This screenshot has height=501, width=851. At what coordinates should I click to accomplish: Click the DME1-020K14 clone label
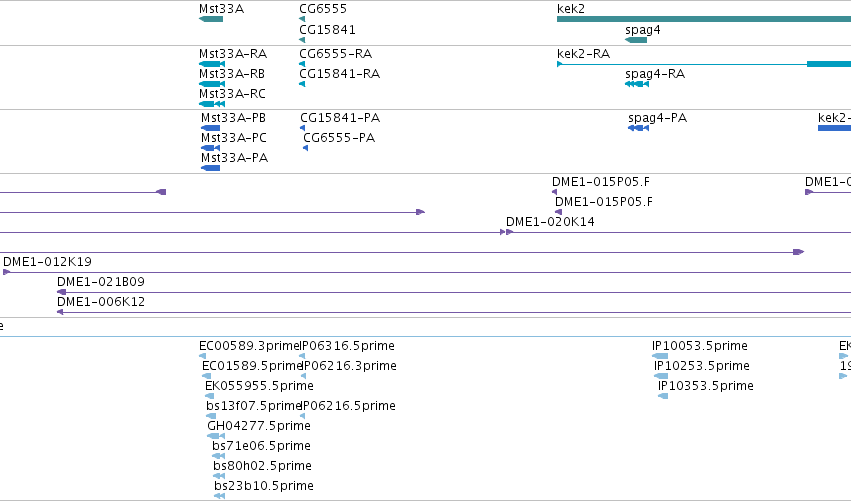point(550,222)
